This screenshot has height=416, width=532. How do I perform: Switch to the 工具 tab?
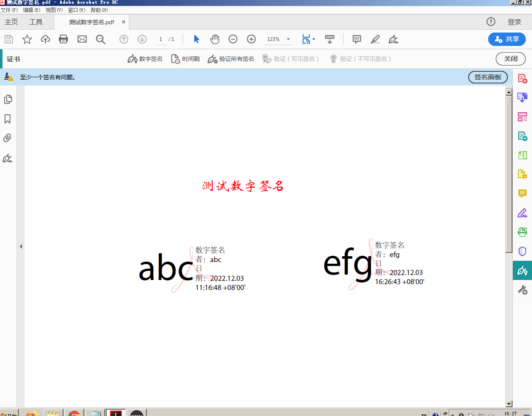(x=36, y=22)
